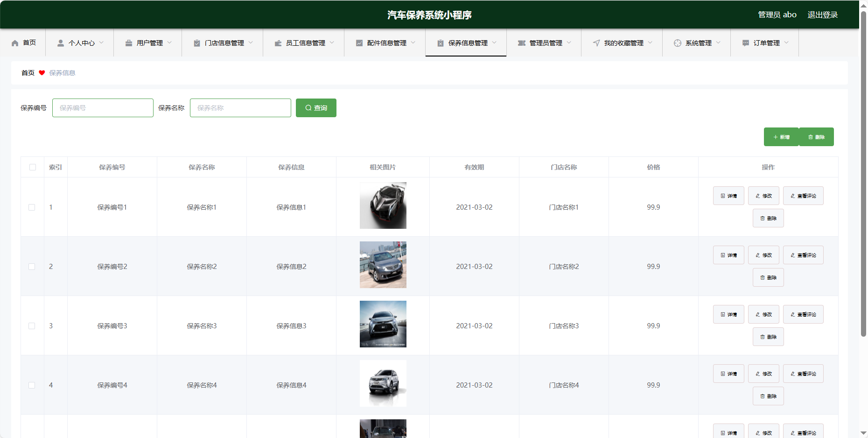This screenshot has height=438, width=868.
Task: Click the page vertical scrollbar
Action: click(863, 173)
